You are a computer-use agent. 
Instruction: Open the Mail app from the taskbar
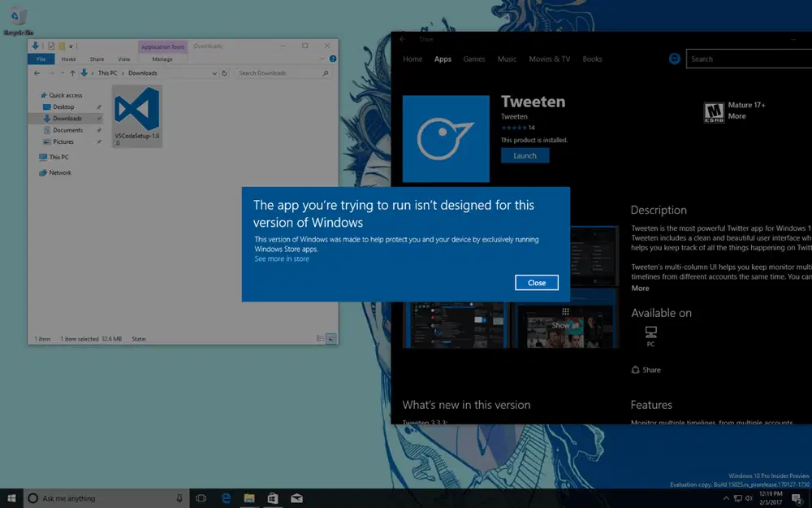point(297,497)
